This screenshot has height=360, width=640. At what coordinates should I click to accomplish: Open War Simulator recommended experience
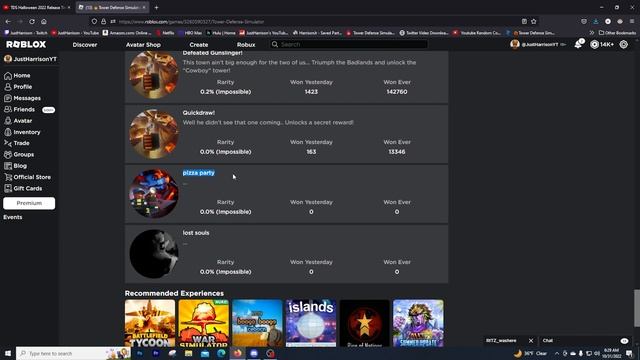(203, 323)
